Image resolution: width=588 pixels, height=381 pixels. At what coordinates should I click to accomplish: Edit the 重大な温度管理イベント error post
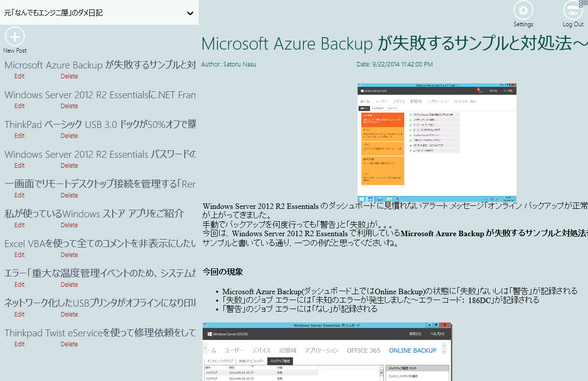tap(19, 285)
